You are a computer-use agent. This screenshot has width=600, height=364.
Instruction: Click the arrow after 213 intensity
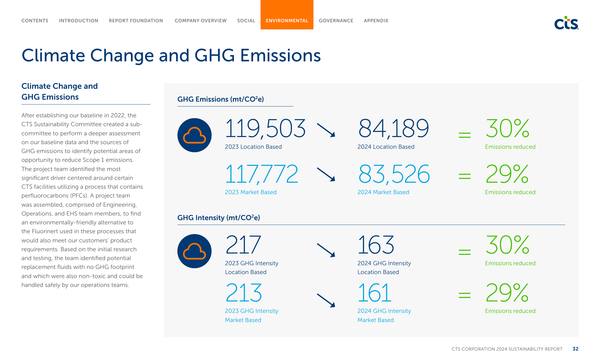pos(326,300)
